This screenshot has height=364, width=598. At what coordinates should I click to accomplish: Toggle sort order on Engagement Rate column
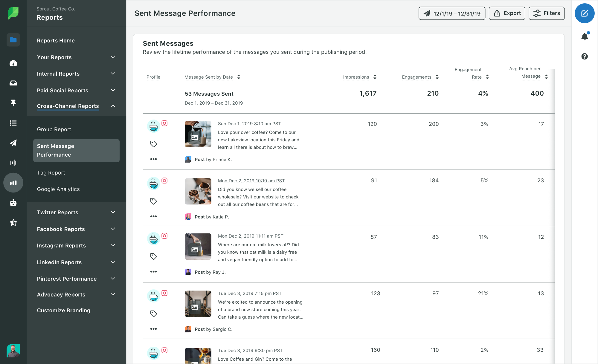coord(487,77)
